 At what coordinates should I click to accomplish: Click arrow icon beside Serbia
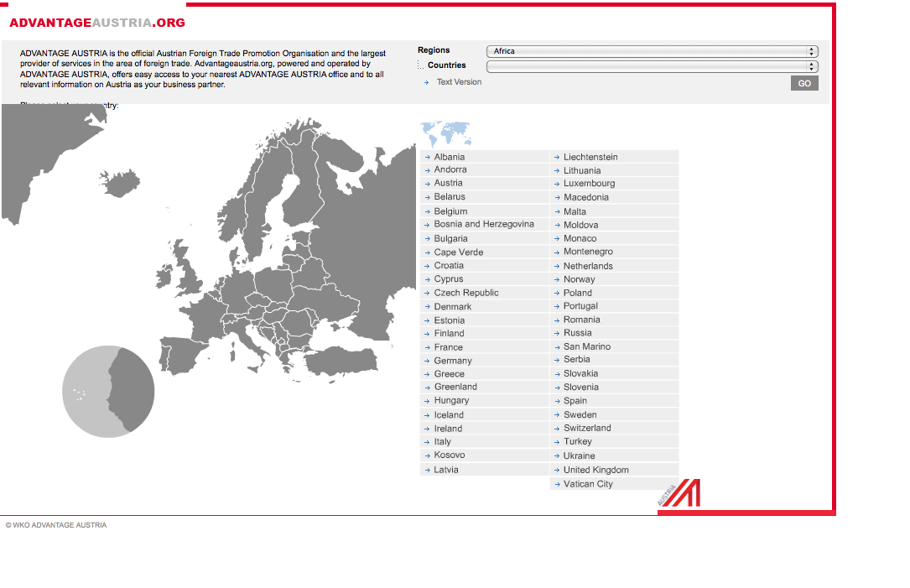pyautogui.click(x=557, y=360)
